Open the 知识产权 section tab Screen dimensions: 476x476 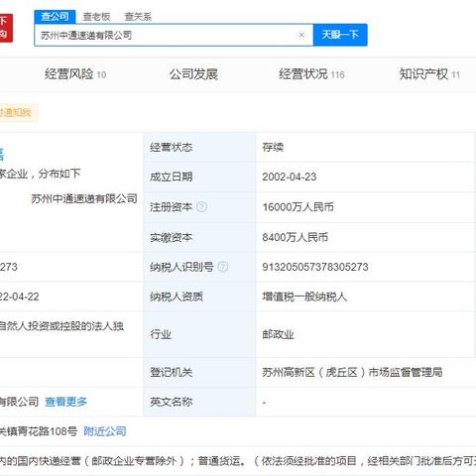(429, 74)
